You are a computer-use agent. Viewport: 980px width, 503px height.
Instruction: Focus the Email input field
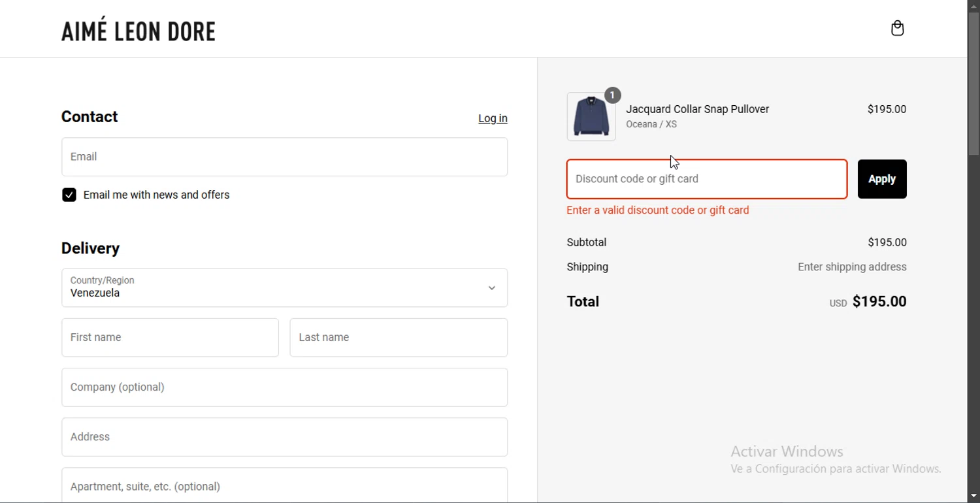point(285,157)
